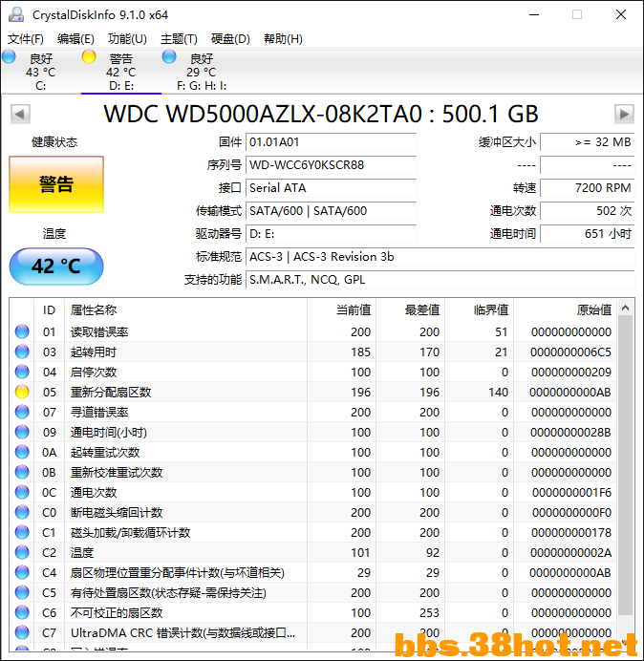644x661 pixels.
Task: Click the serial number field WD-WCC6Y0KSCR88
Action: (x=331, y=165)
